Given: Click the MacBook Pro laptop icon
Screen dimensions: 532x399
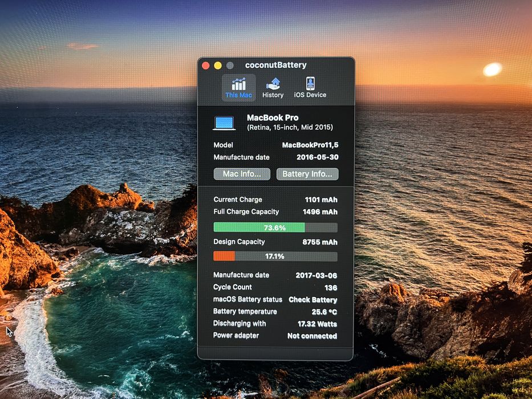Looking at the screenshot, I should [x=224, y=123].
